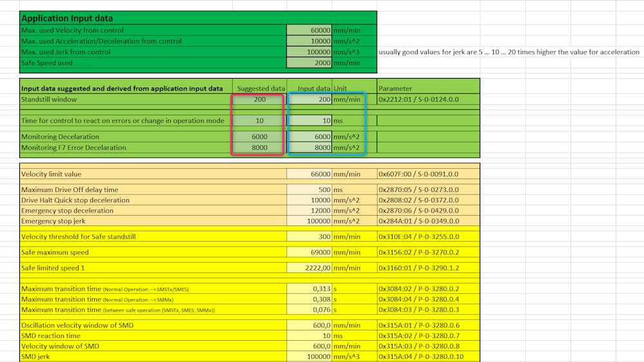Select the 'Input data' column header
Image resolution: width=644 pixels, height=362 pixels.
(x=314, y=89)
